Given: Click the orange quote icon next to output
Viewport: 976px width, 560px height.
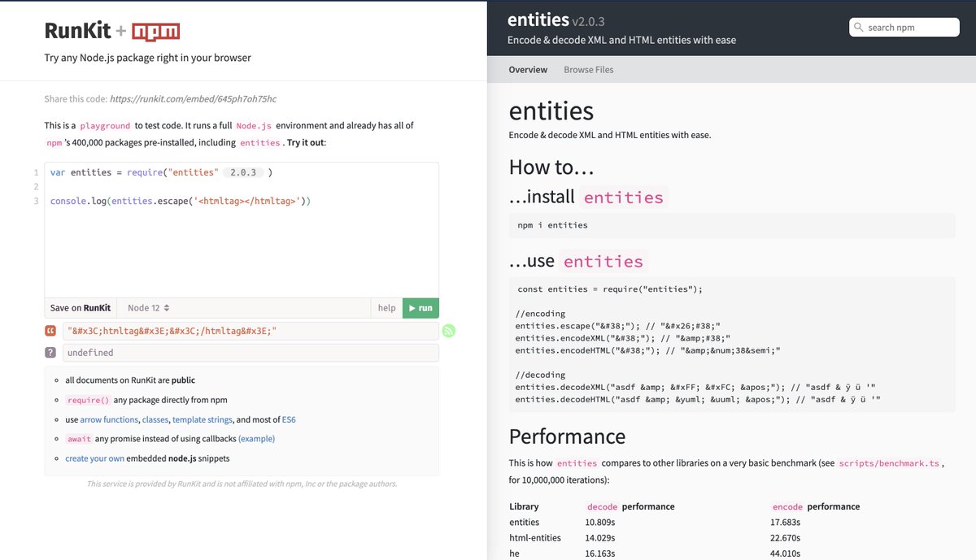Looking at the screenshot, I should tap(50, 331).
